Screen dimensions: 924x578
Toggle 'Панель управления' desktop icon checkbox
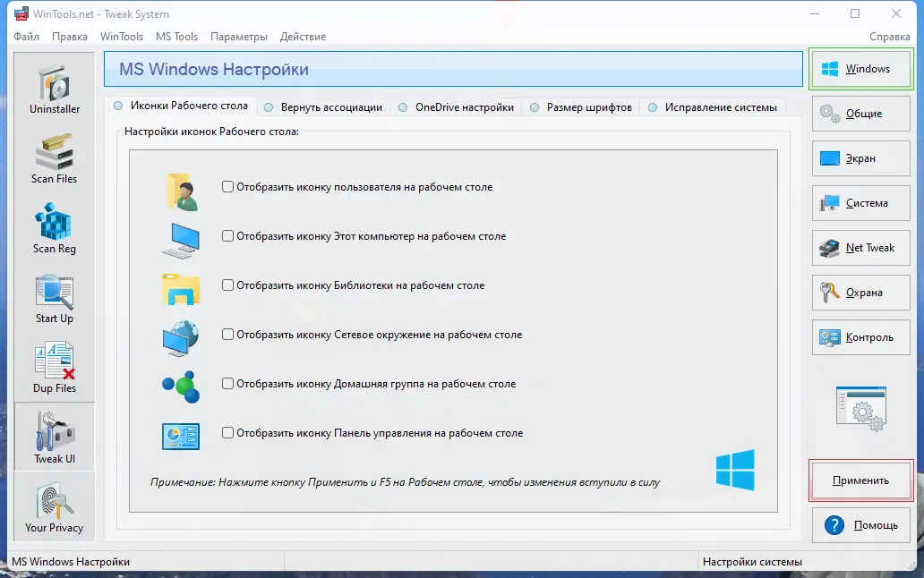pos(227,433)
